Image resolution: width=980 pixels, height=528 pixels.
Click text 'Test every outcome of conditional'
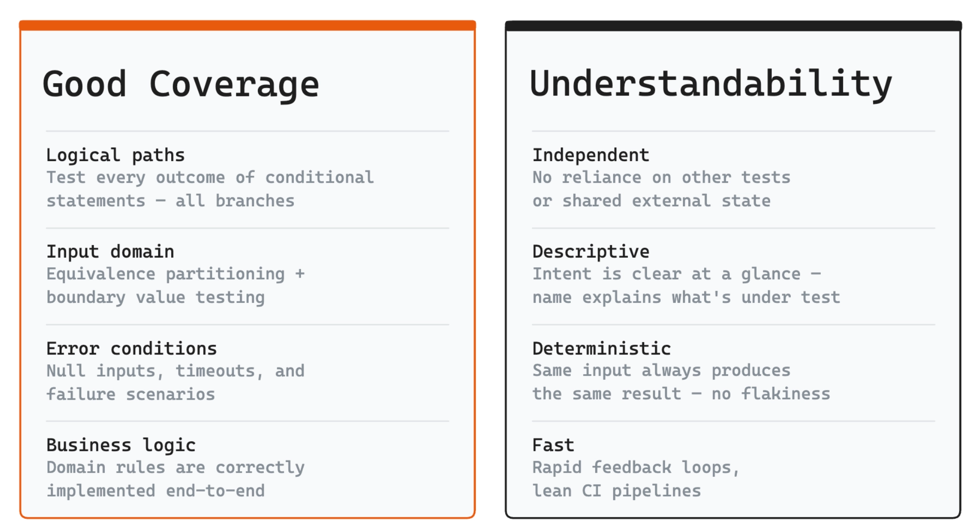point(210,178)
